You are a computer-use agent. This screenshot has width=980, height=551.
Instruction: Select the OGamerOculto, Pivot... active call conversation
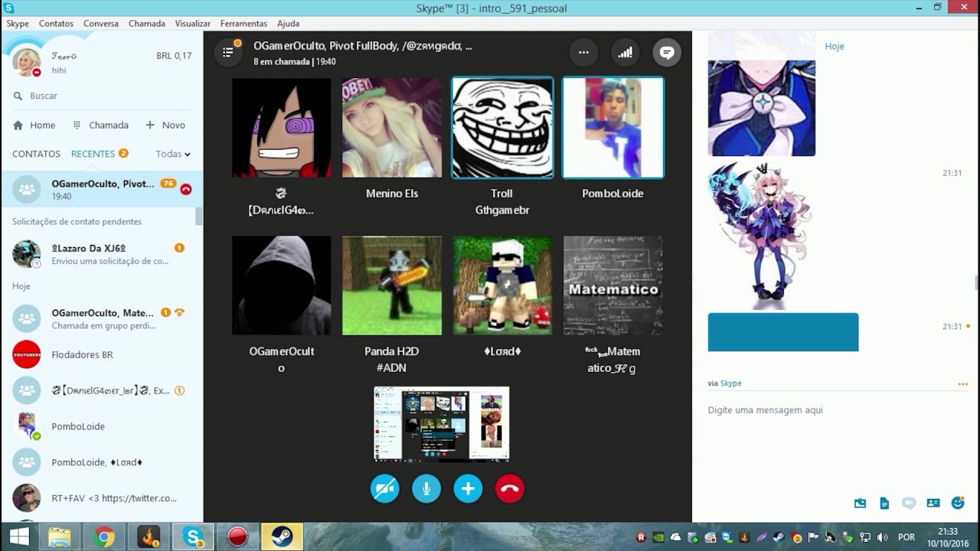coord(101,189)
